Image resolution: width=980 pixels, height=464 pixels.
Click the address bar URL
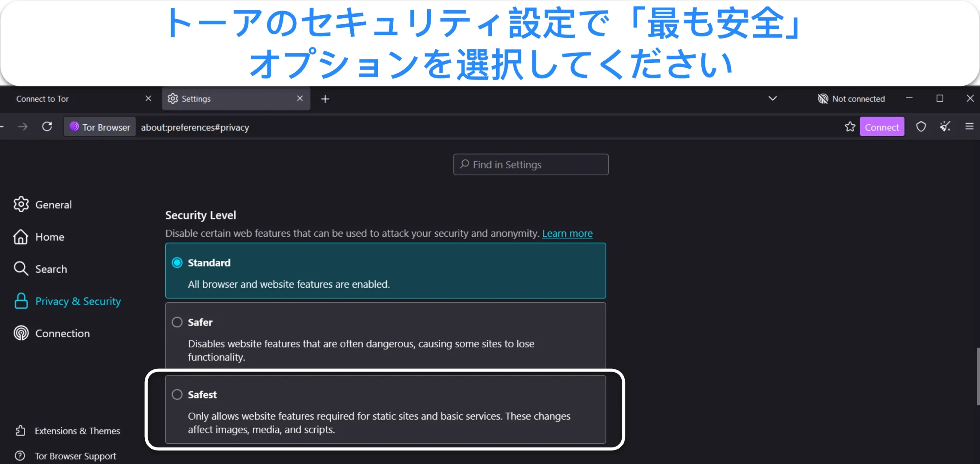[x=195, y=127]
